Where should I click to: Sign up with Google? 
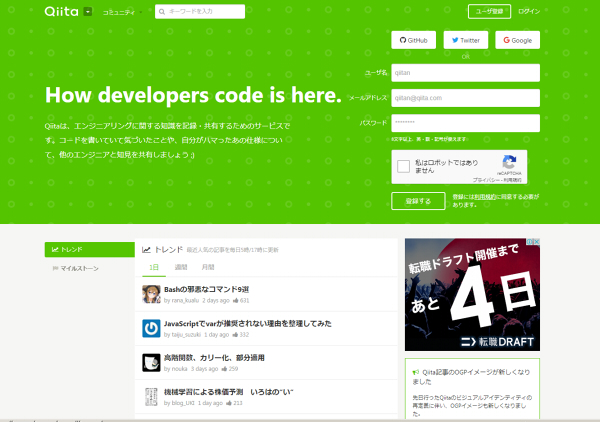pos(517,40)
